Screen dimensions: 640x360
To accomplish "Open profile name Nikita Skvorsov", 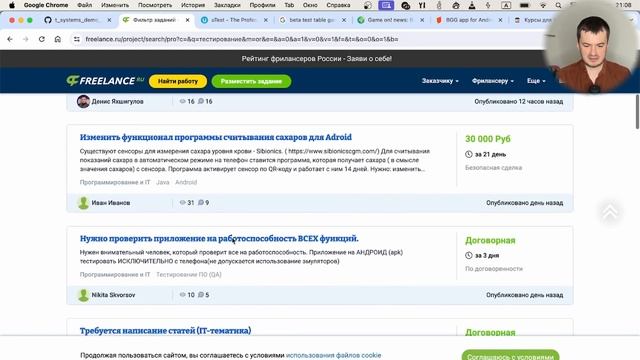I will click(113, 295).
